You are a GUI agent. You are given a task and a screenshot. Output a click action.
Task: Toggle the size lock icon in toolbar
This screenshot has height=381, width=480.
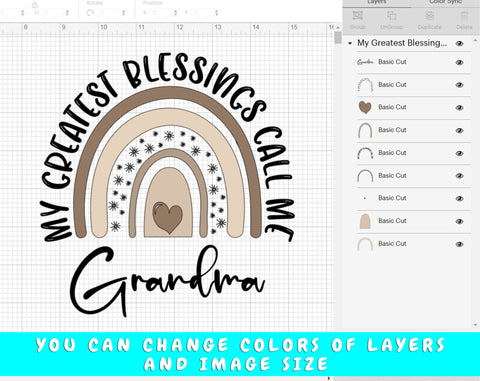click(x=35, y=5)
